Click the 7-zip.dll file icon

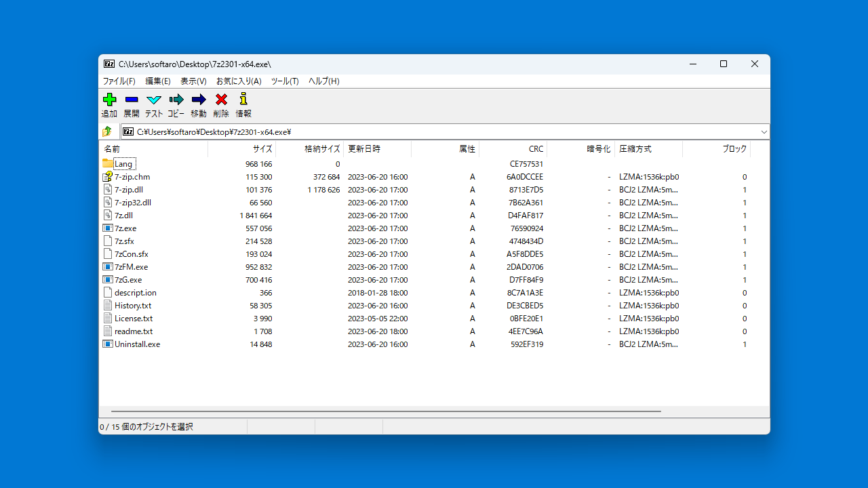pyautogui.click(x=108, y=189)
